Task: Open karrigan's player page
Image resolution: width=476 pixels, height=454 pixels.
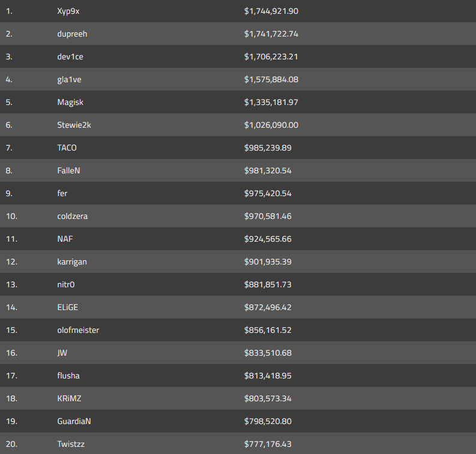Action: 72,262
